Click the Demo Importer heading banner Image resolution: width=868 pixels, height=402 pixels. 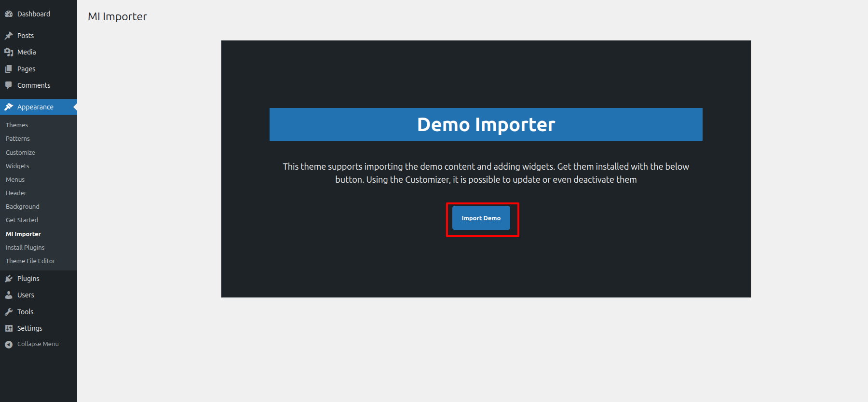(486, 124)
